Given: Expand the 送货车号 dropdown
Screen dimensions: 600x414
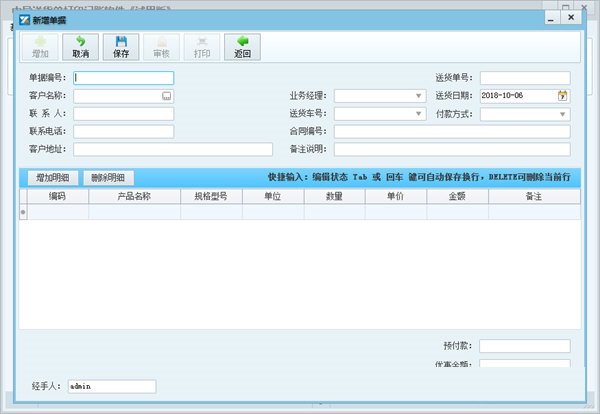Looking at the screenshot, I should click(418, 114).
